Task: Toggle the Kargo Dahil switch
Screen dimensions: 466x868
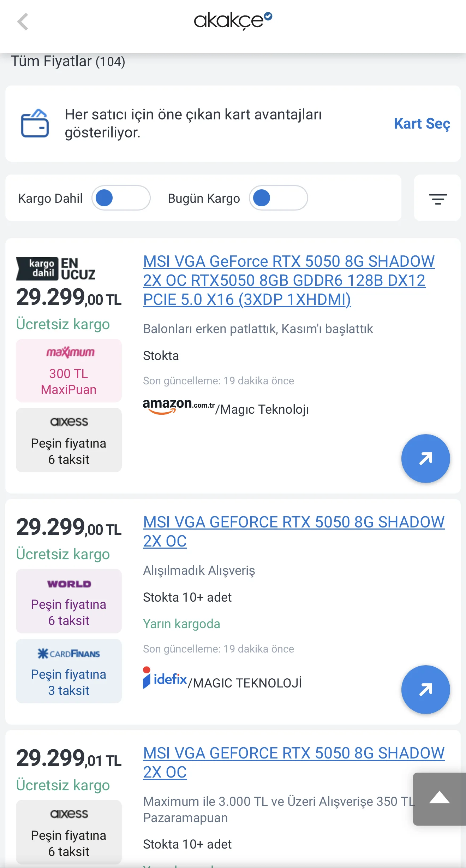Action: pos(121,198)
